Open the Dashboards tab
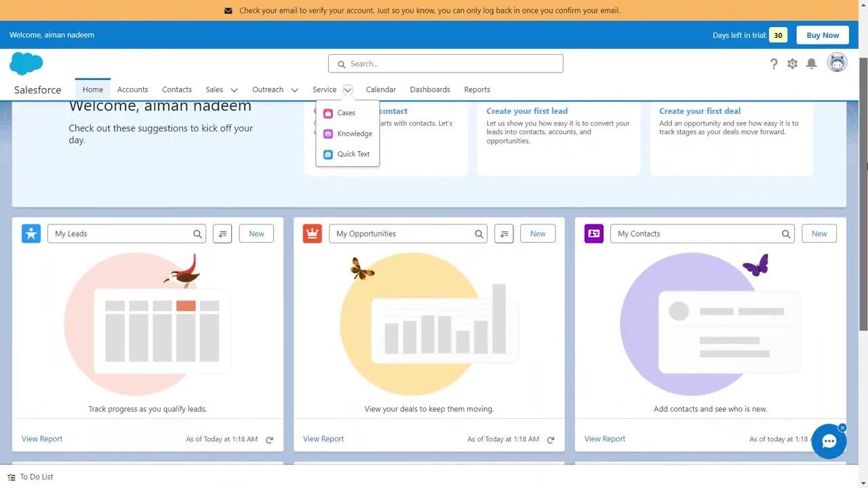Screen dimensions: 868x488 [430, 89]
